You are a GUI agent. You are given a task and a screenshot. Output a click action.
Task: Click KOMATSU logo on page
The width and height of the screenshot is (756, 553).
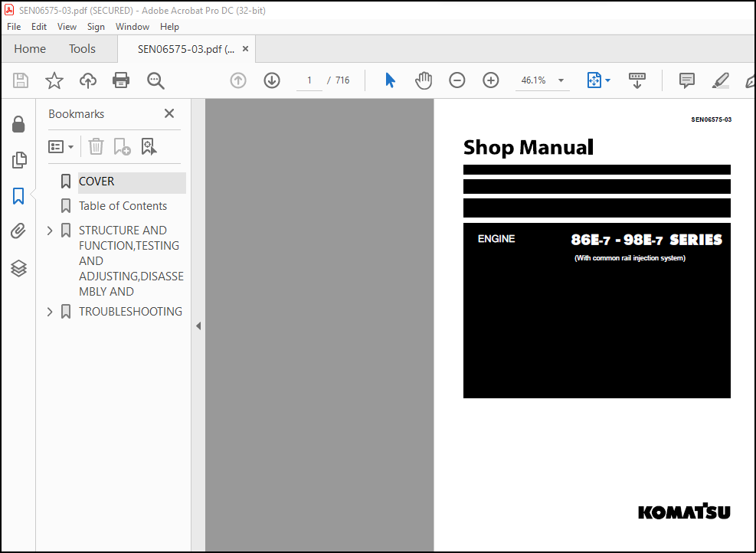point(684,511)
